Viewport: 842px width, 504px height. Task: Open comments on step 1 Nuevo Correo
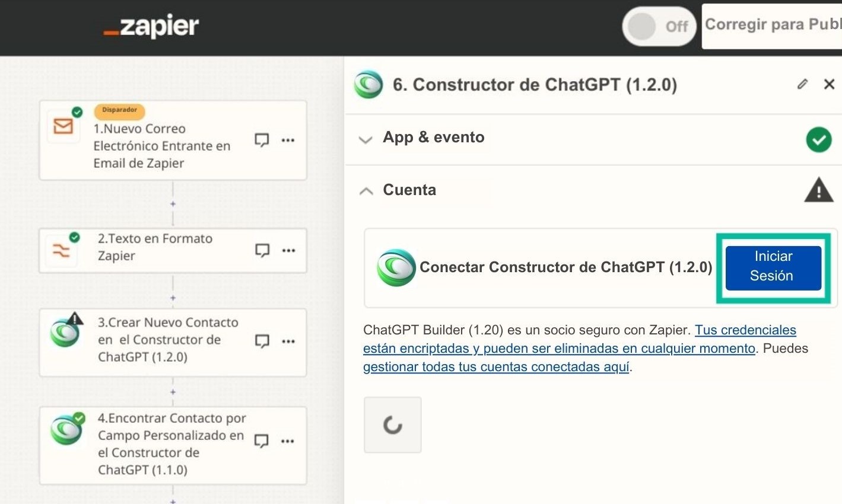click(x=262, y=140)
